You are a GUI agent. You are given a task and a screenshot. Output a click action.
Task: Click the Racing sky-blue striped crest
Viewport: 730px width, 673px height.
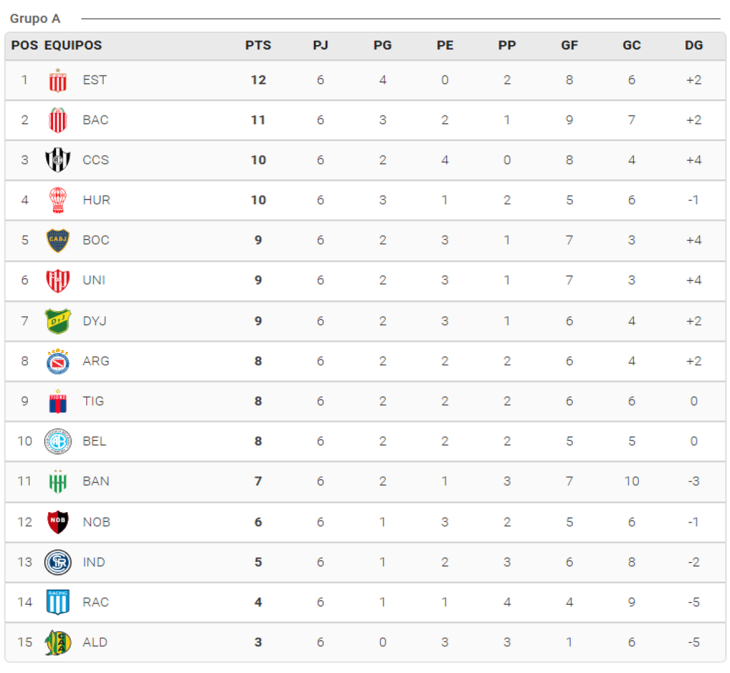pyautogui.click(x=58, y=602)
